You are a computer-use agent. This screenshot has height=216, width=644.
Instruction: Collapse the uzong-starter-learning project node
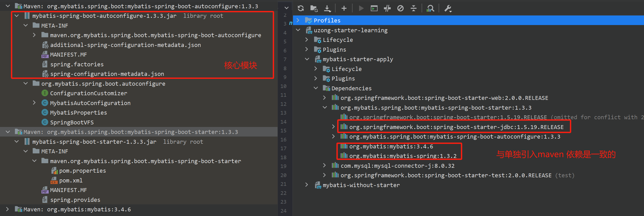pos(298,30)
